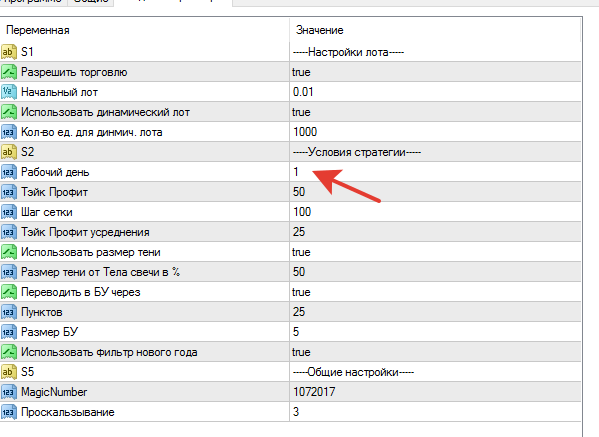Click the integer icon for Кол-во ед. для динмич. лота
Screen dimensions: 599x437
point(9,132)
